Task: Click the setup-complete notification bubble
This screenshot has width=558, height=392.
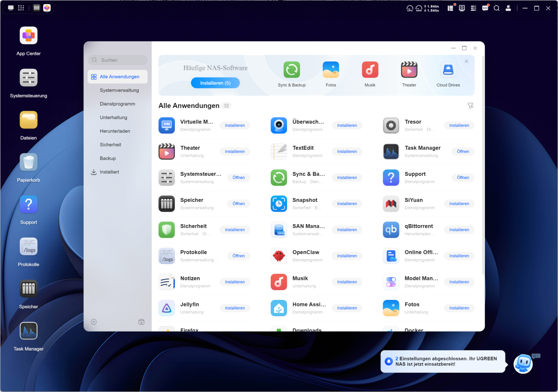Action: [443, 361]
